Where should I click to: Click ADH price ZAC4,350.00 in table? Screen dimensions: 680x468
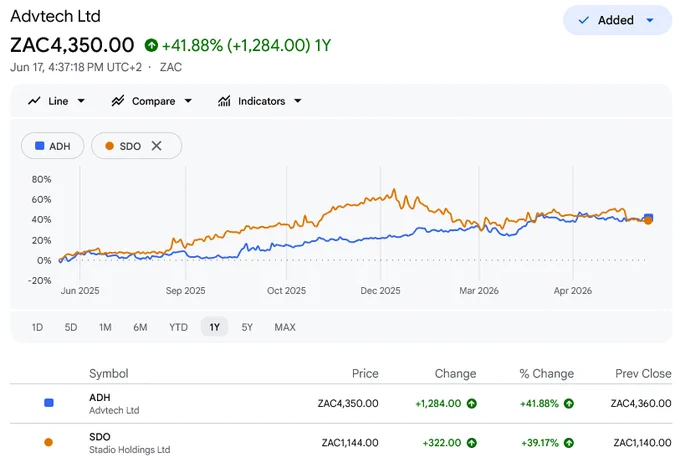348,403
